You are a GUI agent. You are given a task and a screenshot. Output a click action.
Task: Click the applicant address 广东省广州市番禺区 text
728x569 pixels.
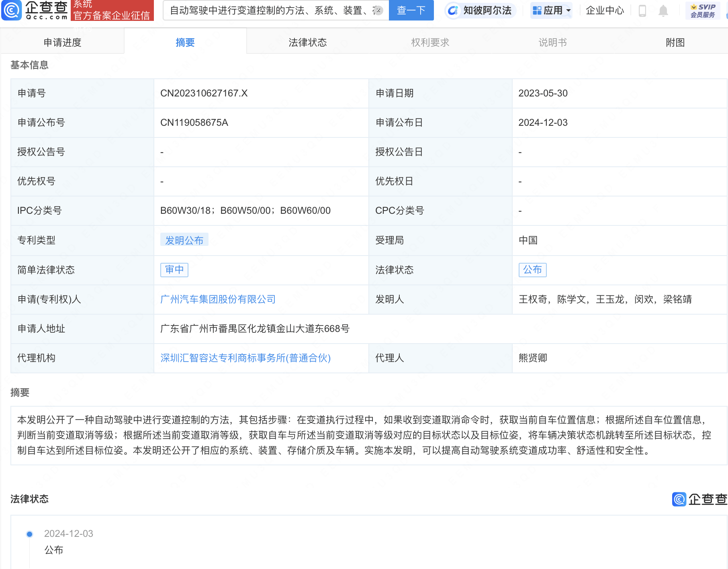click(x=255, y=329)
